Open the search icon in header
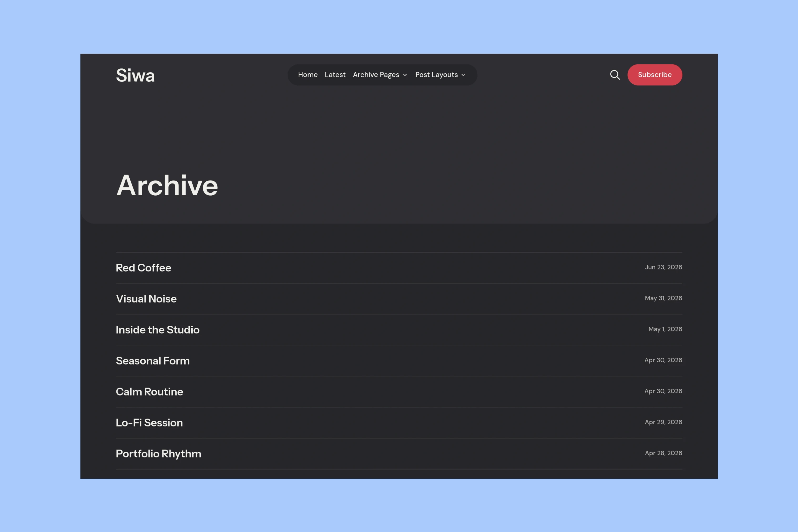Viewport: 798px width, 532px height. (615, 75)
